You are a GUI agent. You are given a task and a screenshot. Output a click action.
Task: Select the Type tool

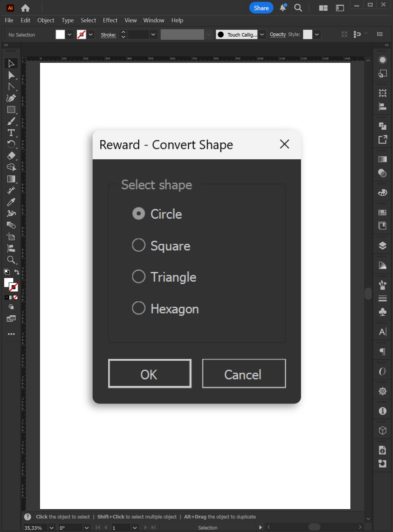[x=11, y=133]
